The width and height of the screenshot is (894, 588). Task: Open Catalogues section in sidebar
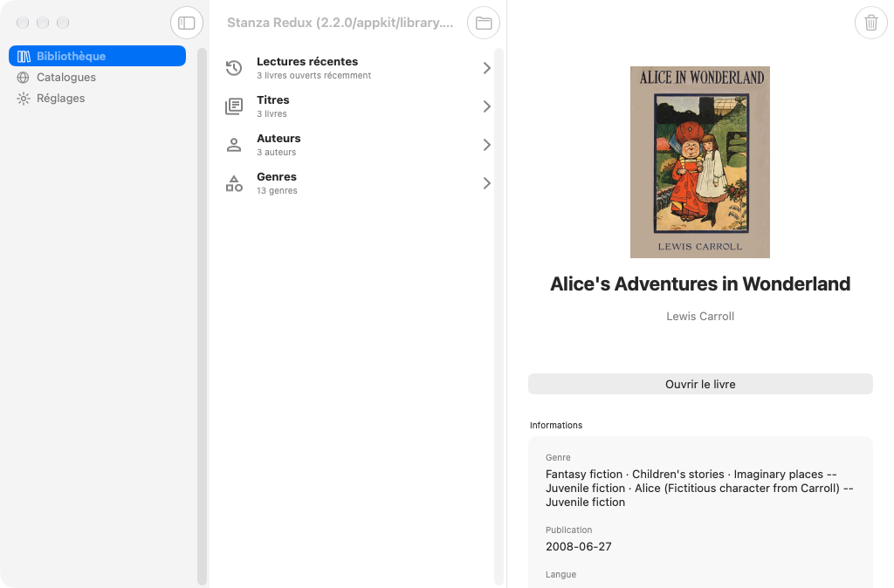coord(97,78)
